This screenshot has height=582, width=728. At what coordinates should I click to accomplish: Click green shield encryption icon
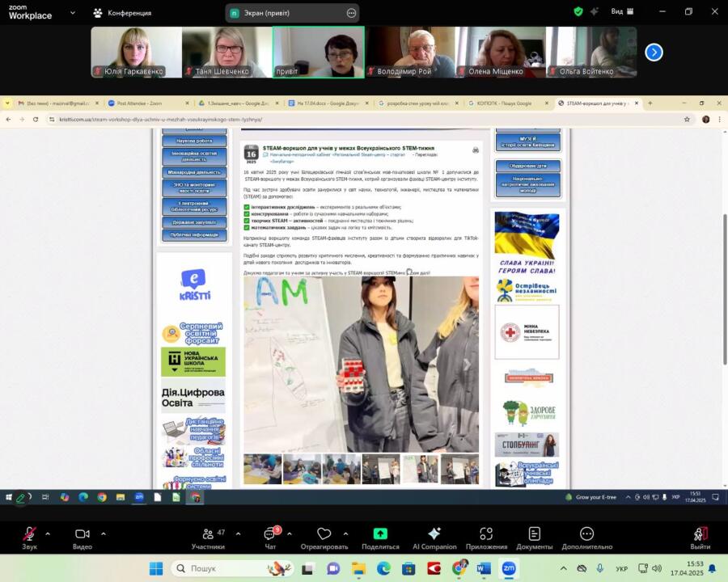pos(578,11)
